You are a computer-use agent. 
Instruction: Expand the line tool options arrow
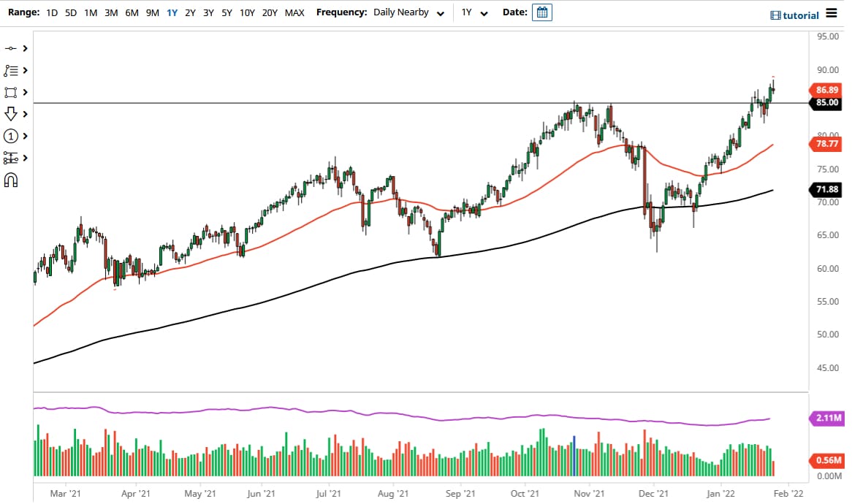[25, 48]
